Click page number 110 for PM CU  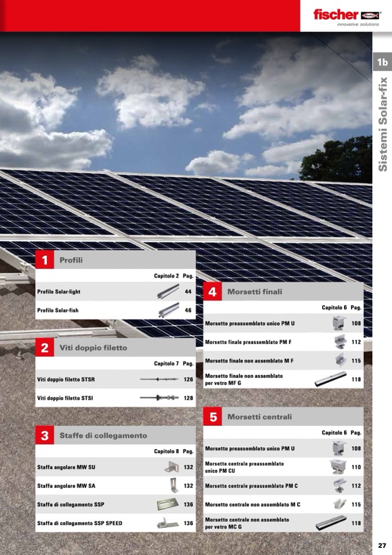[356, 467]
